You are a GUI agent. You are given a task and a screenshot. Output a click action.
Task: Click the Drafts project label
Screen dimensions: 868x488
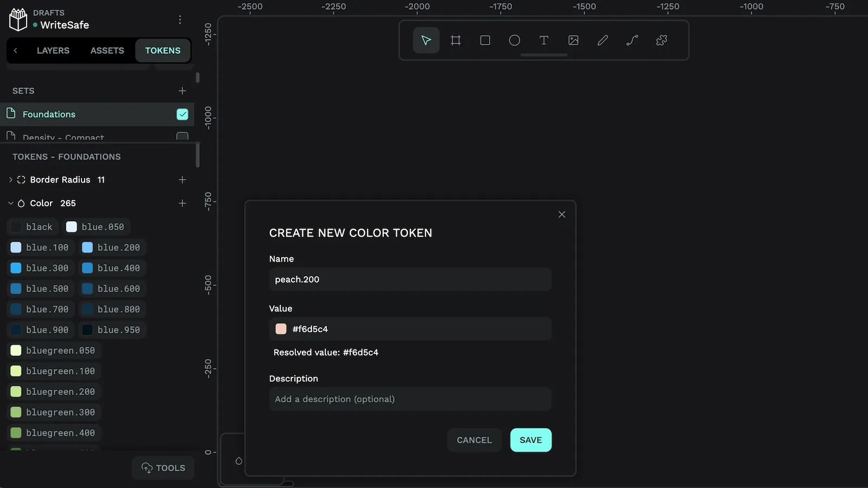(49, 12)
